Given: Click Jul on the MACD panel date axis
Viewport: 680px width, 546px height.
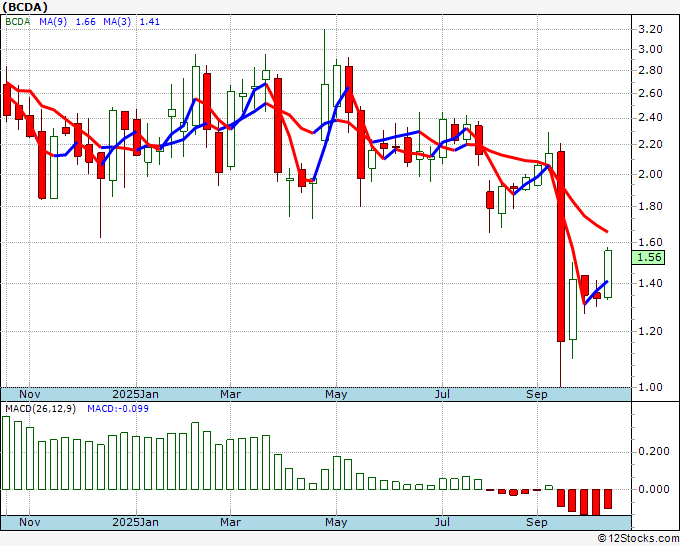Looking at the screenshot, I should point(442,522).
